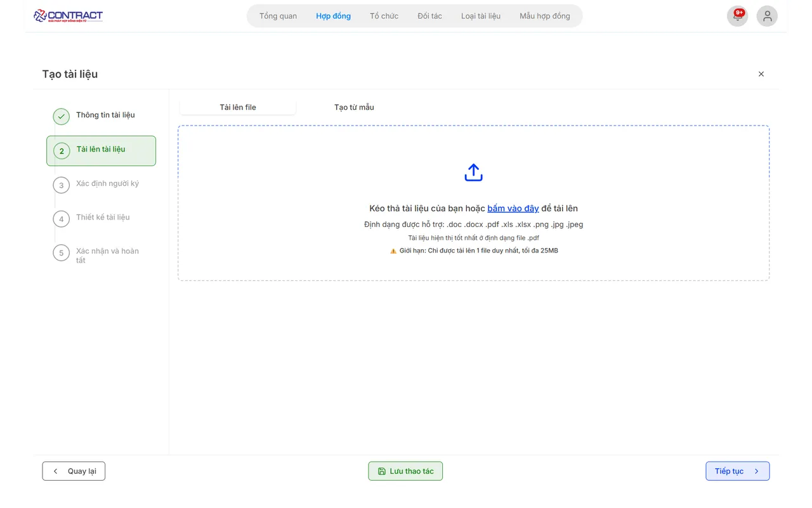The height and width of the screenshot is (508, 812).
Task: Go to the Tổ chức menu
Action: tap(384, 16)
